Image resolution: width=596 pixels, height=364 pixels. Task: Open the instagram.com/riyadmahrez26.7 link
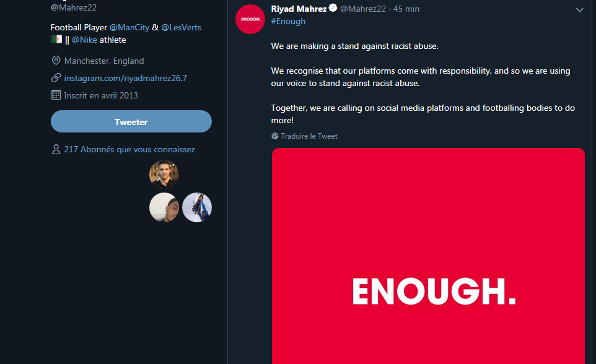tap(125, 78)
